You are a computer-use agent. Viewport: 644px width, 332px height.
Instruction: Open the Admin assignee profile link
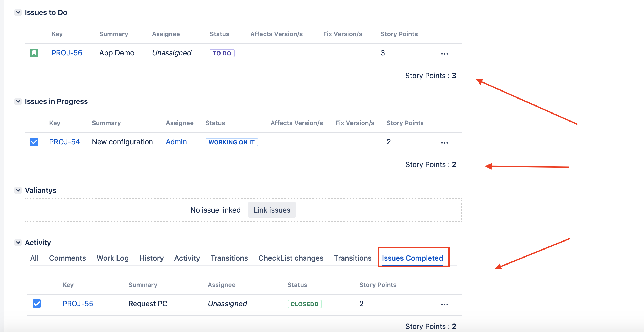click(176, 142)
